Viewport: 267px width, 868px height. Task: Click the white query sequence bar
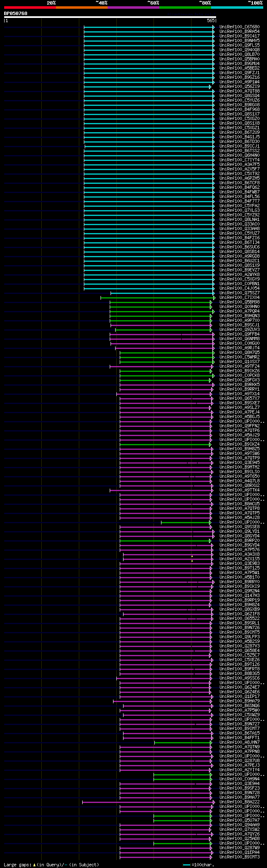[110, 17]
